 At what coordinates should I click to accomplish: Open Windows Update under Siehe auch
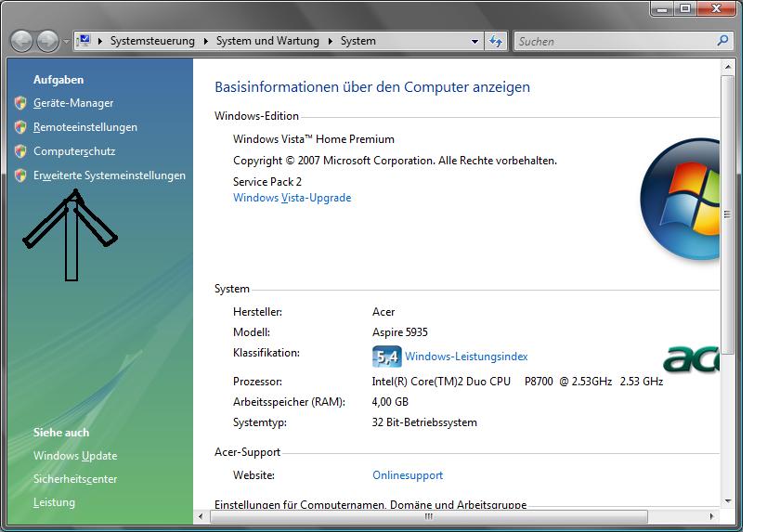[75, 456]
